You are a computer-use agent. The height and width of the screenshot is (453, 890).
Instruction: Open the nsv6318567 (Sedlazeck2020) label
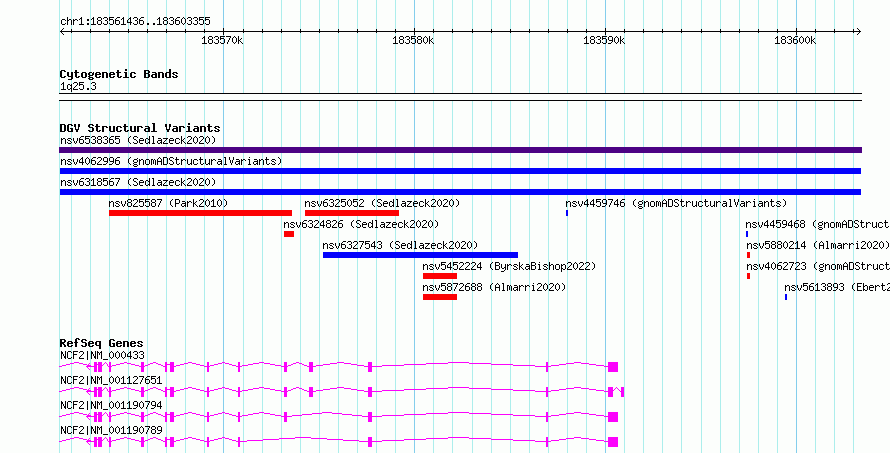point(138,182)
